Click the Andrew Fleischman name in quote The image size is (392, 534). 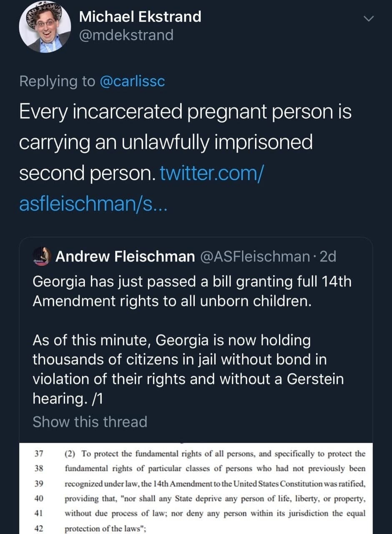click(125, 256)
